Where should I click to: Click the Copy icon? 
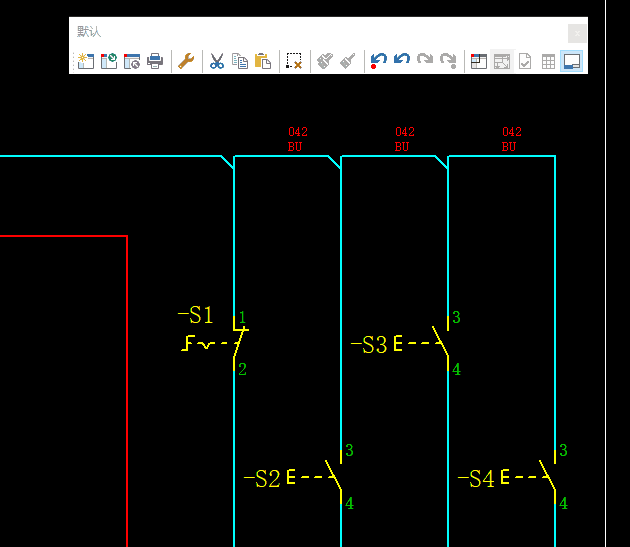pyautogui.click(x=240, y=61)
